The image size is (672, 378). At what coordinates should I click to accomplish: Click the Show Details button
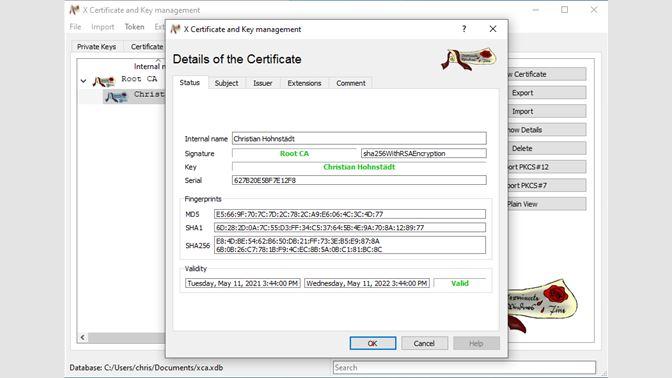(x=547, y=130)
